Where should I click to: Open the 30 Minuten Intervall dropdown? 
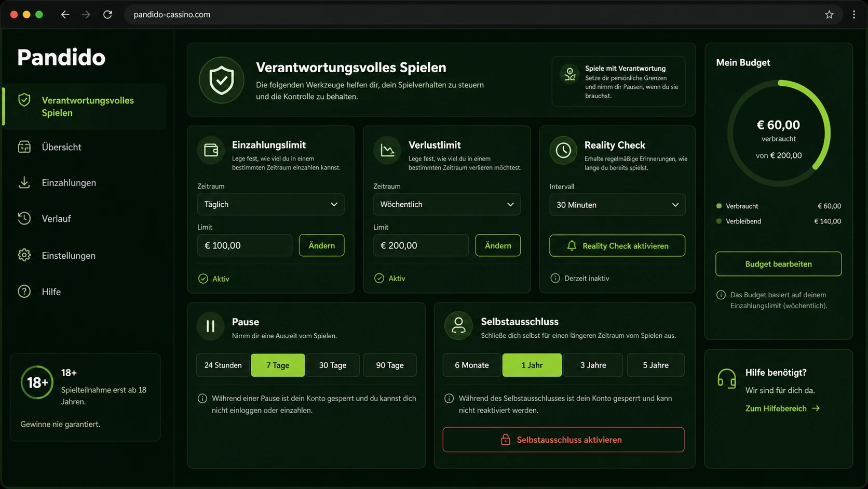(x=617, y=205)
